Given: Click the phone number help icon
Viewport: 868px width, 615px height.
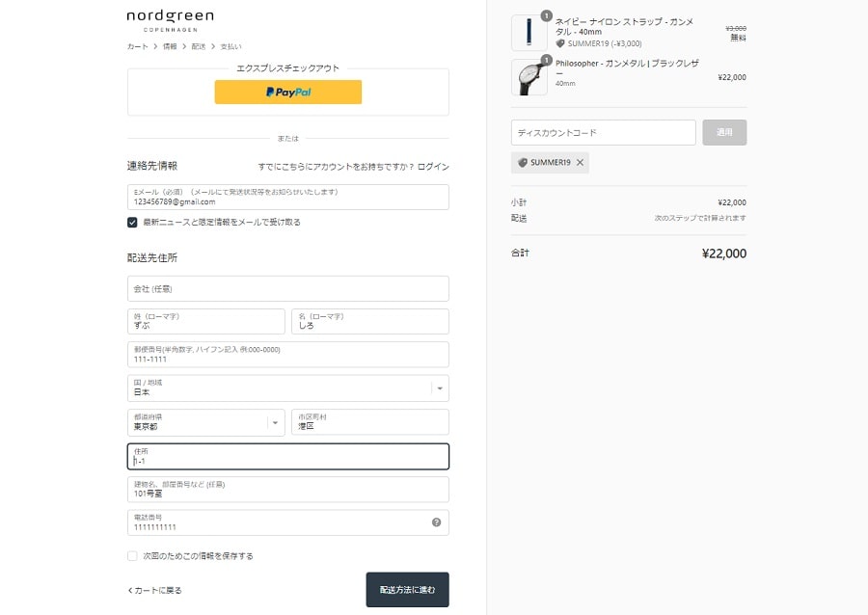Looking at the screenshot, I should click(x=436, y=522).
